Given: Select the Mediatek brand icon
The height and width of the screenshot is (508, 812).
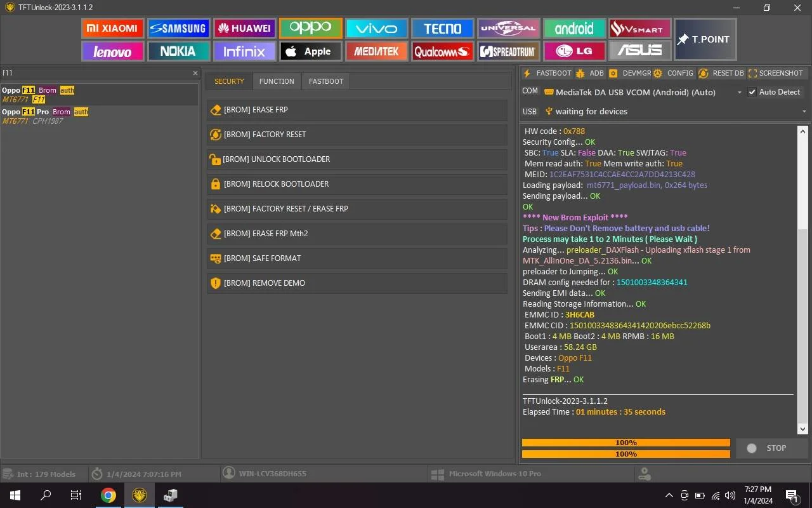Looking at the screenshot, I should 376,51.
